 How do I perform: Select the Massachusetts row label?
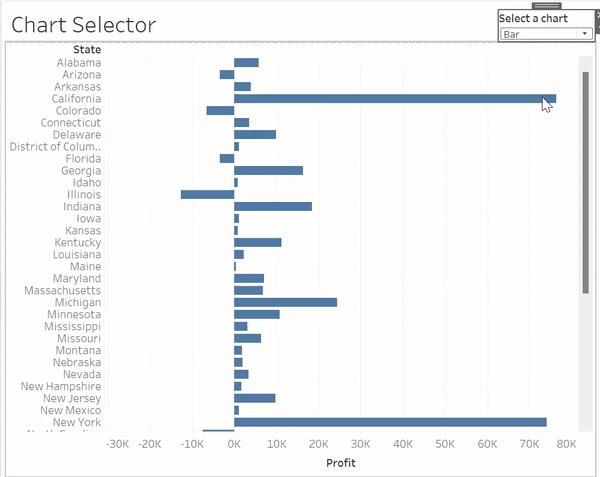62,290
